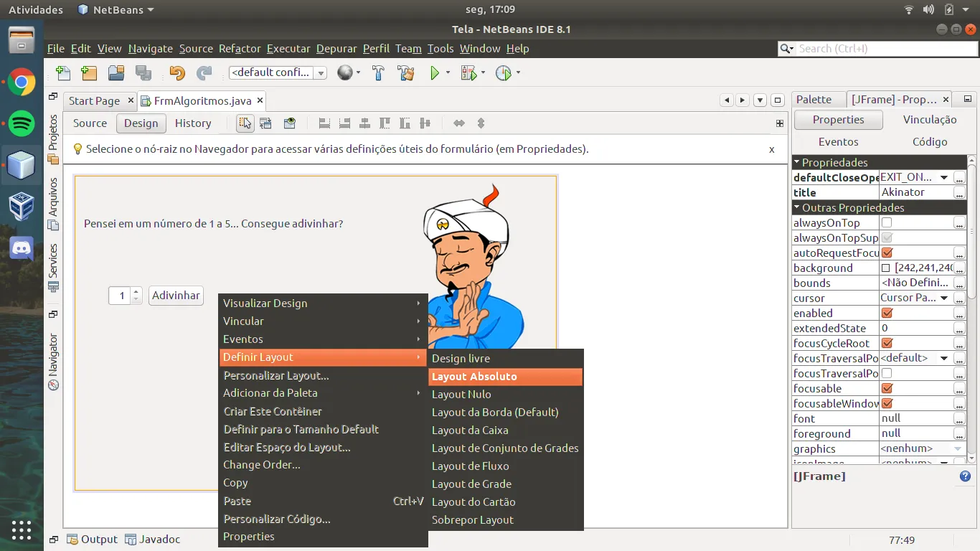Click the Adivinhar button in form
The image size is (980, 551).
point(176,296)
